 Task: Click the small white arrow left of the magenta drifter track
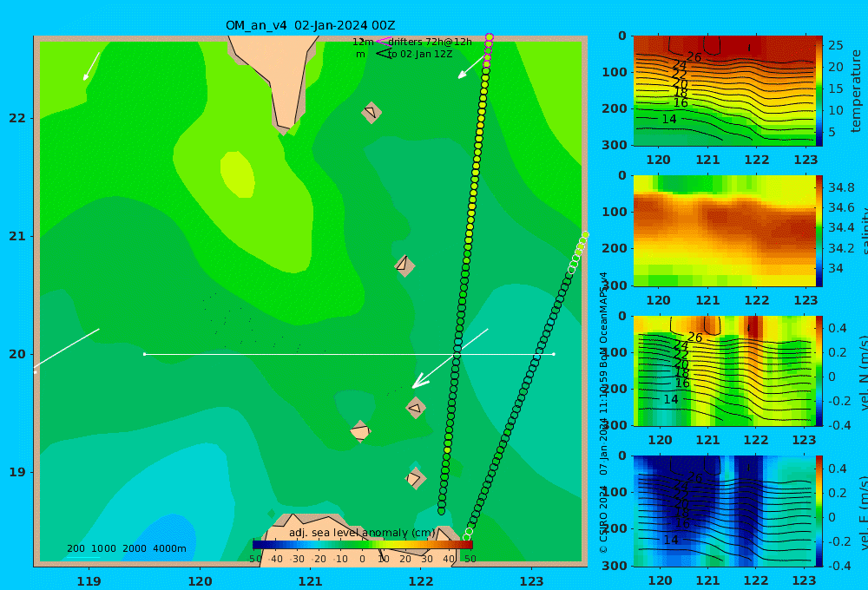[x=471, y=67]
